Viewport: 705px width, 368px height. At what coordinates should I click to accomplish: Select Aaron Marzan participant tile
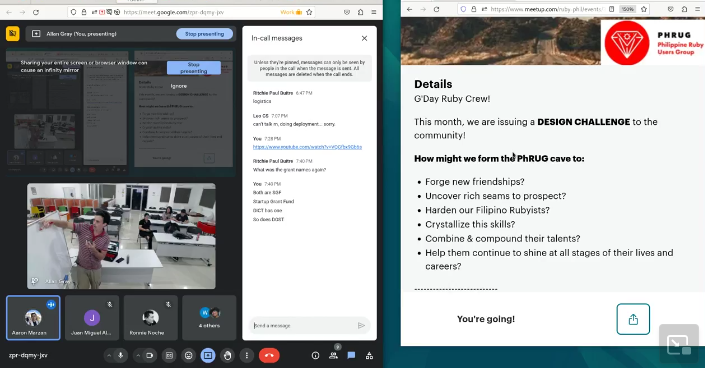[x=33, y=318]
